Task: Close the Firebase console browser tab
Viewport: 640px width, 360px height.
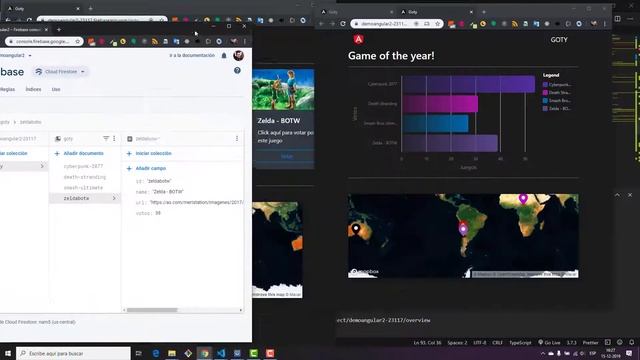Action: tap(46, 29)
